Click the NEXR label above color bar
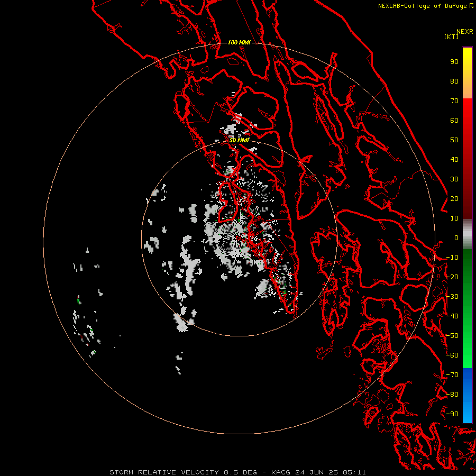 tap(464, 32)
